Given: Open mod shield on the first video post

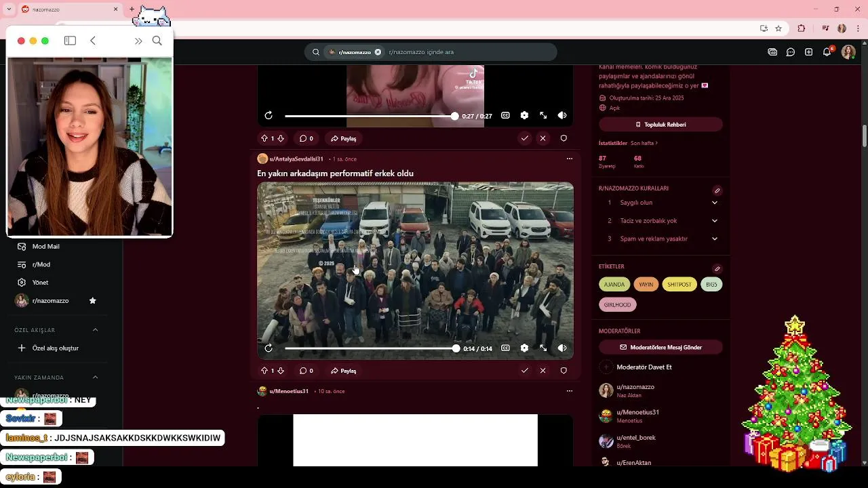Looking at the screenshot, I should tap(564, 138).
